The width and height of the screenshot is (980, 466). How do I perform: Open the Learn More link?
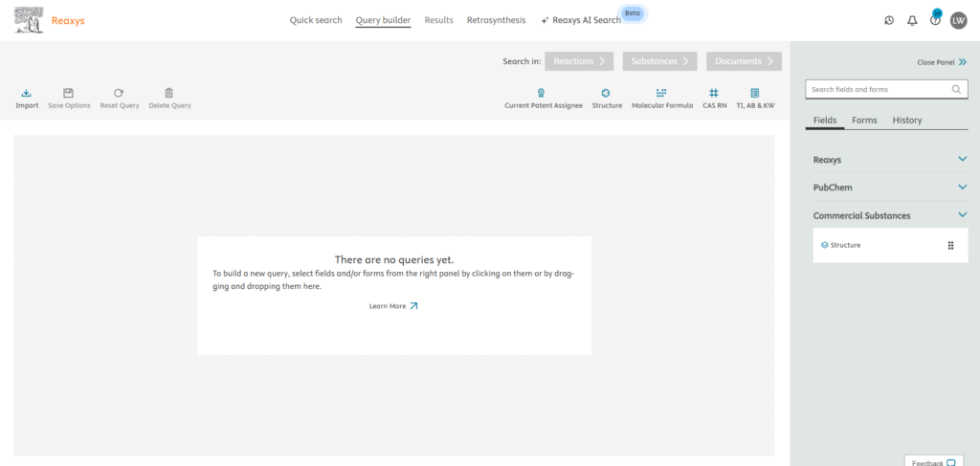tap(393, 306)
